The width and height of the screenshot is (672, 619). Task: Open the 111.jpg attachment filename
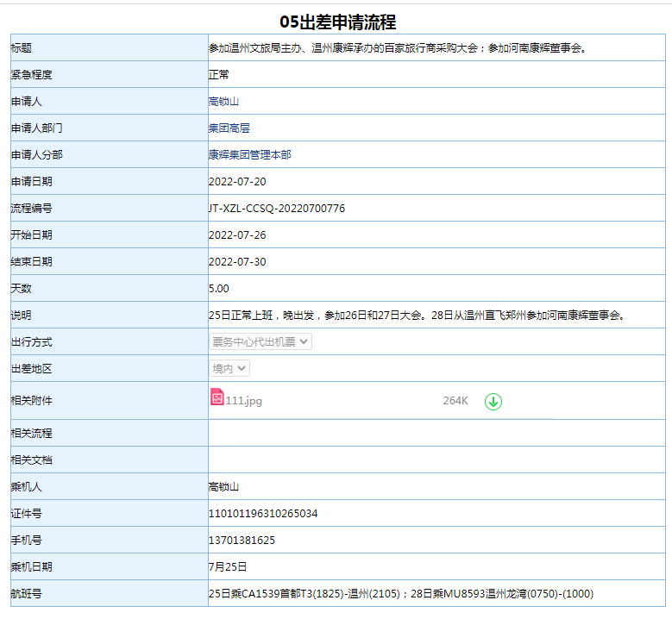pyautogui.click(x=243, y=401)
